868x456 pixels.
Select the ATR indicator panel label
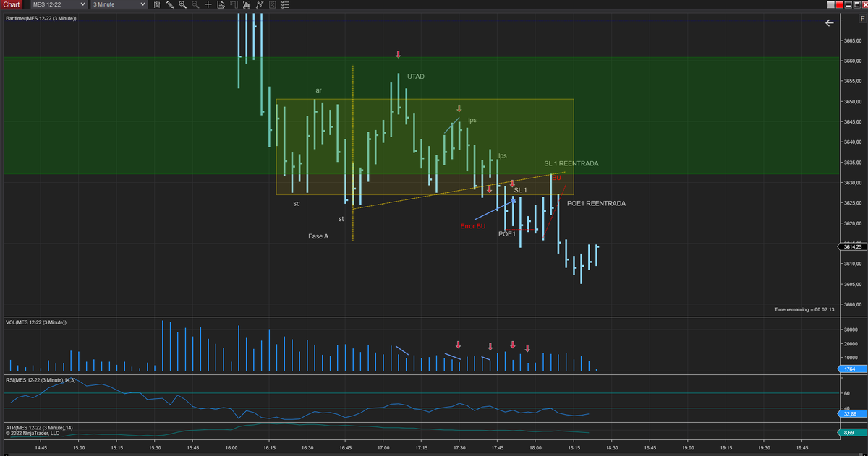39,428
